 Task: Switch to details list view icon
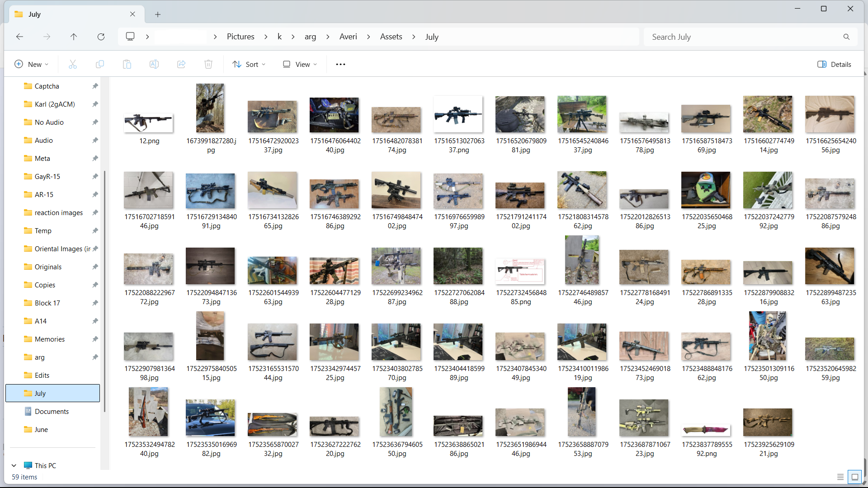(840, 477)
